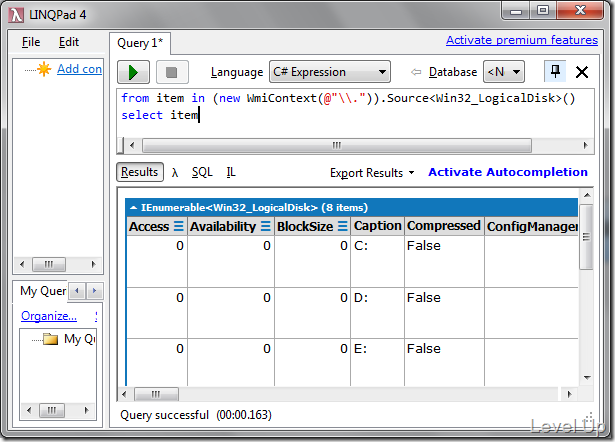Click the Query successful status text
Viewport: 615px width, 442px height.
[195, 415]
